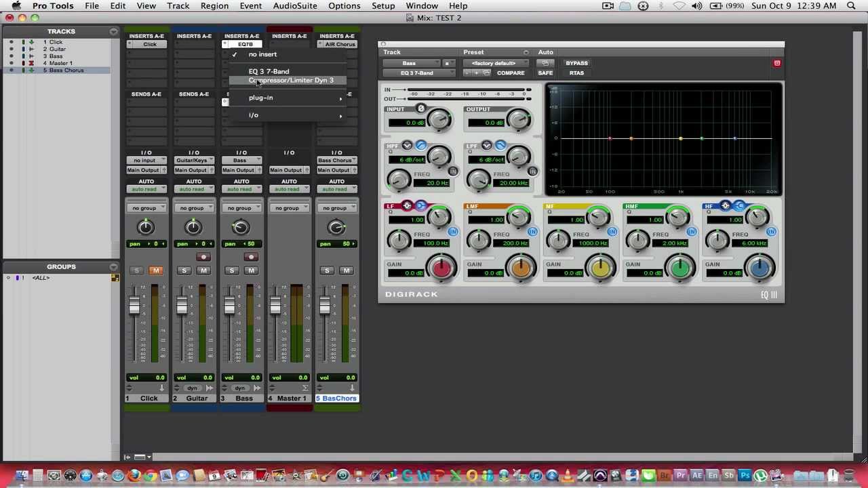The height and width of the screenshot is (488, 868).
Task: Mute the Guitar track
Action: 203,270
